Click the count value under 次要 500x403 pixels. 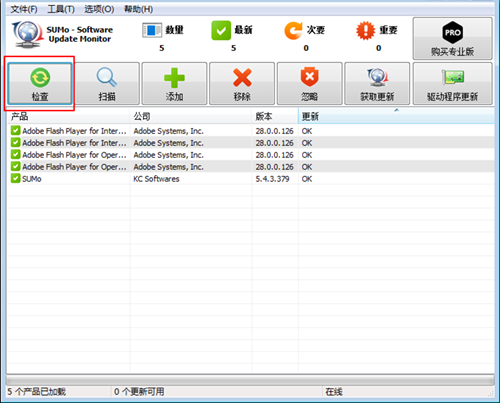pyautogui.click(x=306, y=48)
